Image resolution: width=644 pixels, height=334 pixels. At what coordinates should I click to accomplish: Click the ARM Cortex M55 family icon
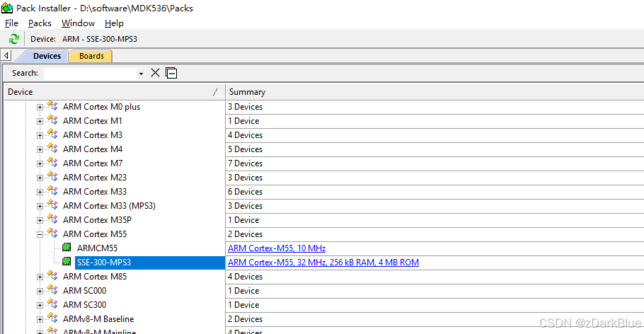[52, 234]
